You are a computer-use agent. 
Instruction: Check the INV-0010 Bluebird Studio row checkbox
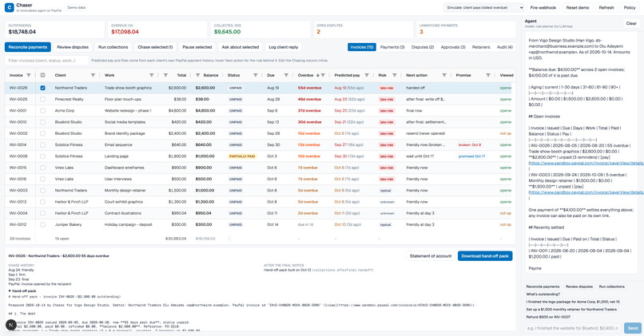coord(42,122)
